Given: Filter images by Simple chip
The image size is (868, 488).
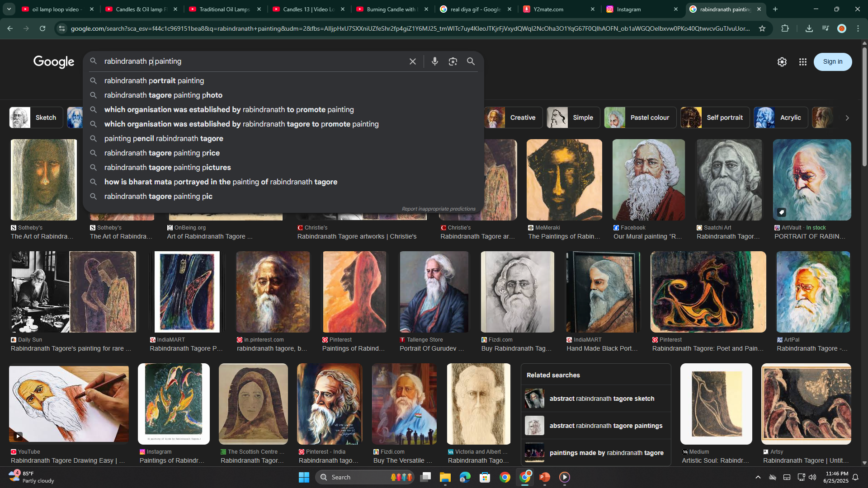Looking at the screenshot, I should coord(573,117).
